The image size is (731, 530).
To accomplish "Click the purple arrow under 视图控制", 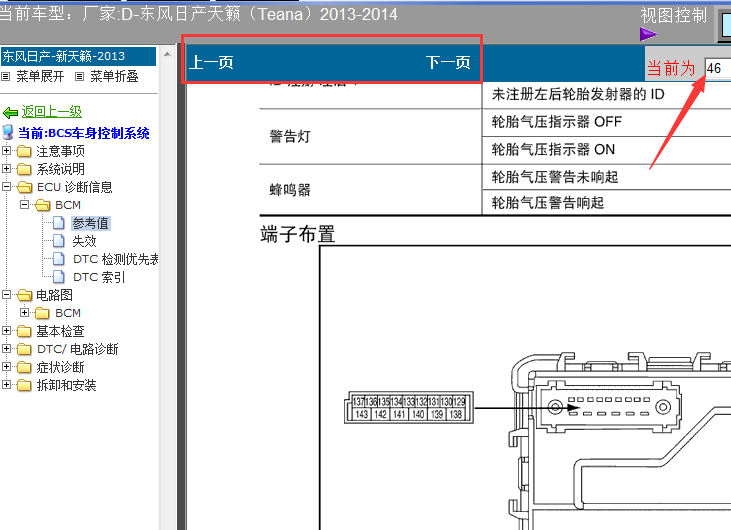I will coord(648,34).
